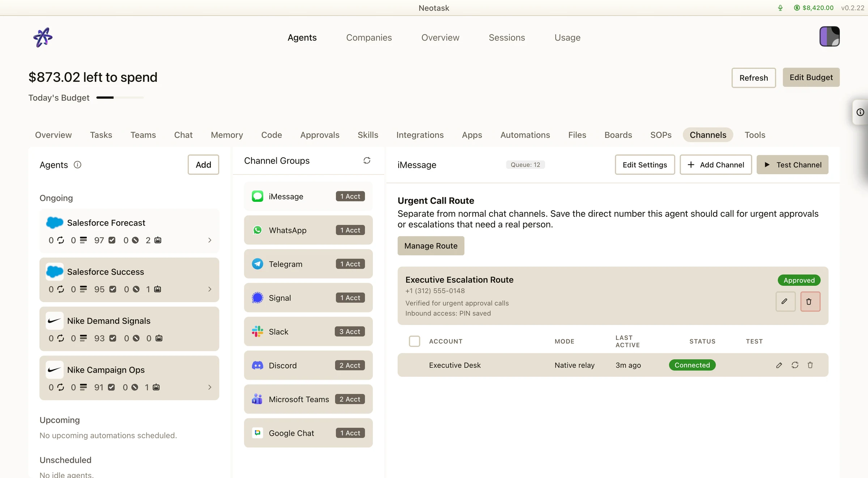868x478 pixels.
Task: Delete the Executive Desk account trash icon
Action: [810, 365]
